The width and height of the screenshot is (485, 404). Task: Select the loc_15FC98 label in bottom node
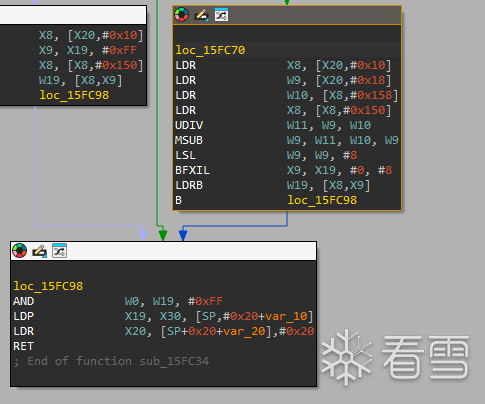48,286
